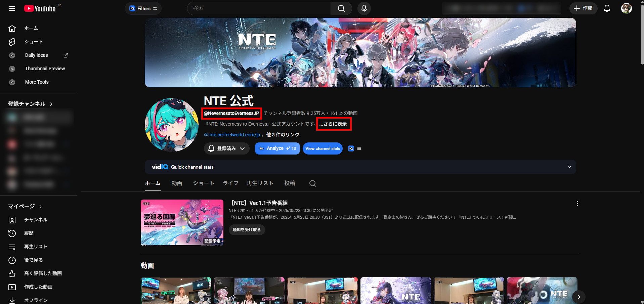The height and width of the screenshot is (304, 644).
Task: Open notifications bell in header
Action: tap(607, 8)
